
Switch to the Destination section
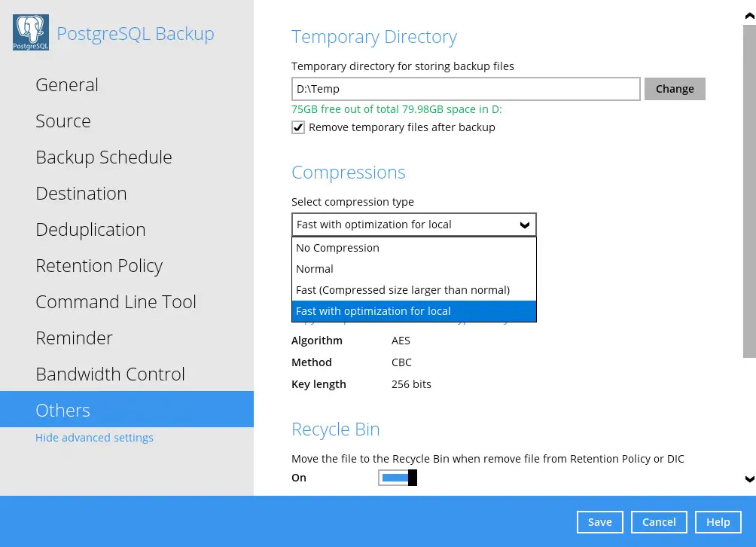[x=81, y=194]
